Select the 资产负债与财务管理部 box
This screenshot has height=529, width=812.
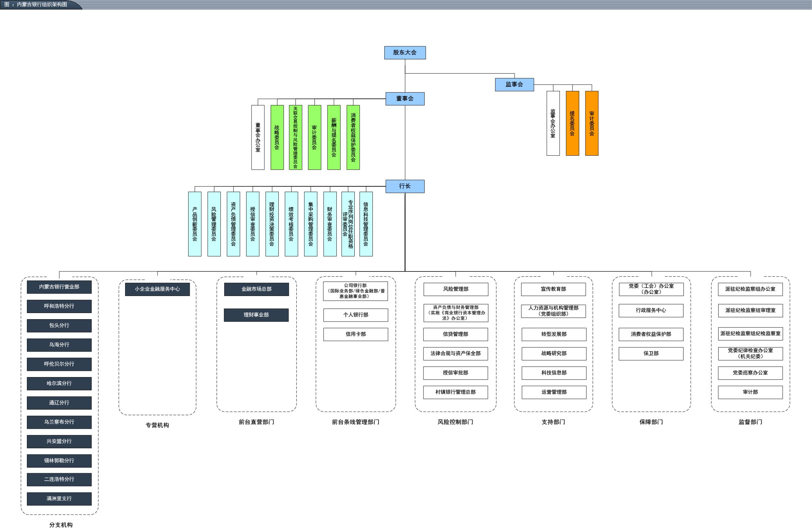tap(456, 313)
